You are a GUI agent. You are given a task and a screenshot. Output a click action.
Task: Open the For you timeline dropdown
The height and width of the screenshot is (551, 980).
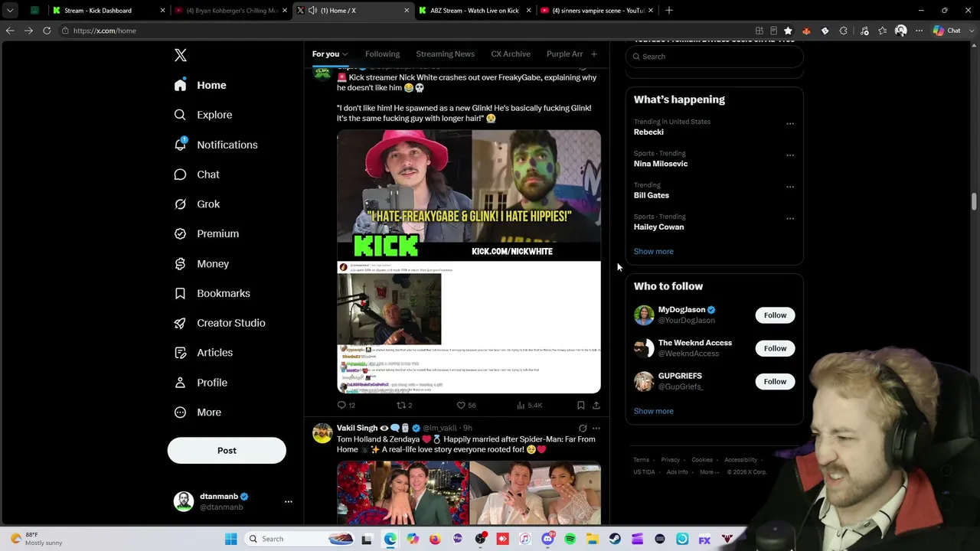(330, 54)
